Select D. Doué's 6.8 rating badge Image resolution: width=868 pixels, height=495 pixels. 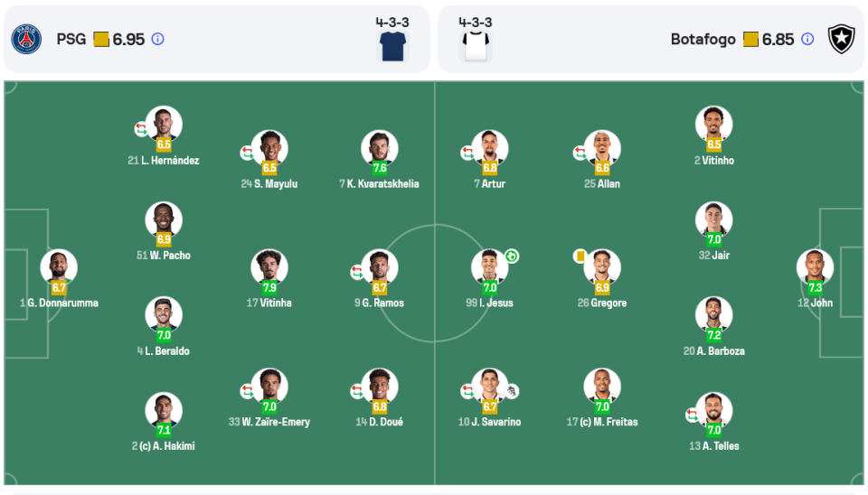click(380, 407)
